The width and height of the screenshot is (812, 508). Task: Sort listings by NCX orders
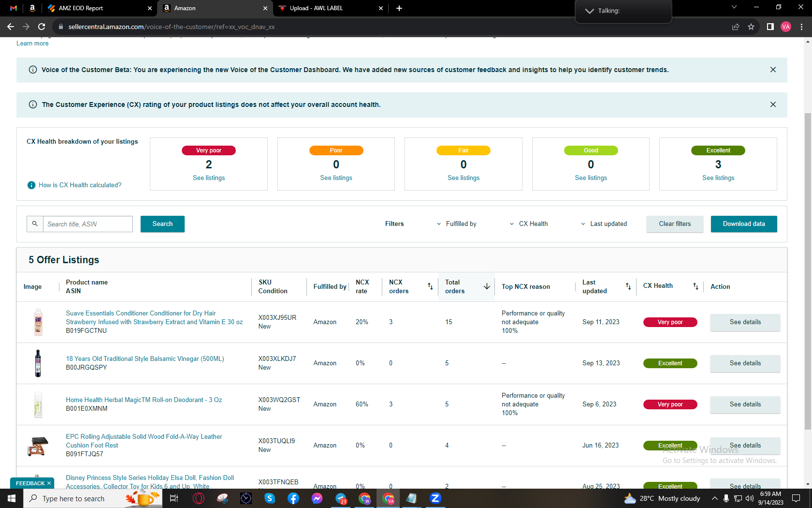[430, 286]
